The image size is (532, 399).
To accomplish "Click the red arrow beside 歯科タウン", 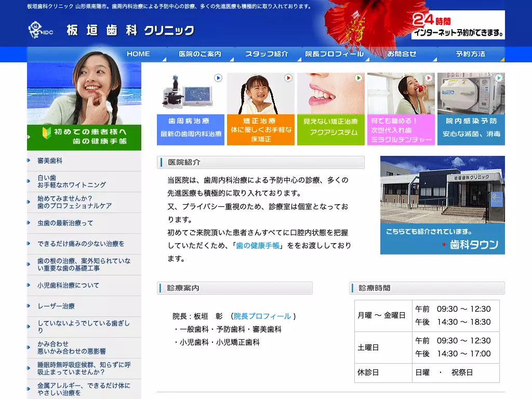I will point(444,244).
